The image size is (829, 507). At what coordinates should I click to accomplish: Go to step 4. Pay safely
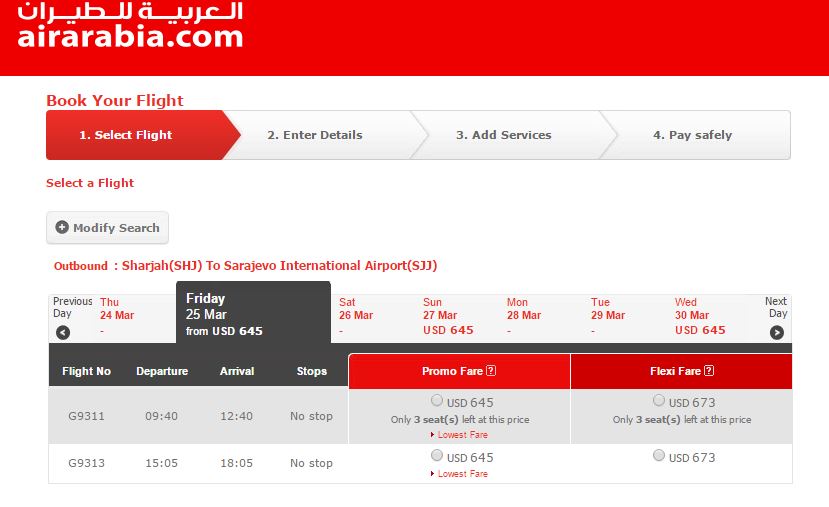(693, 135)
